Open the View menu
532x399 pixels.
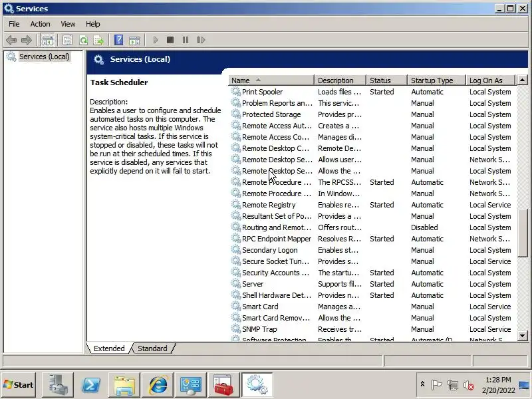point(68,24)
